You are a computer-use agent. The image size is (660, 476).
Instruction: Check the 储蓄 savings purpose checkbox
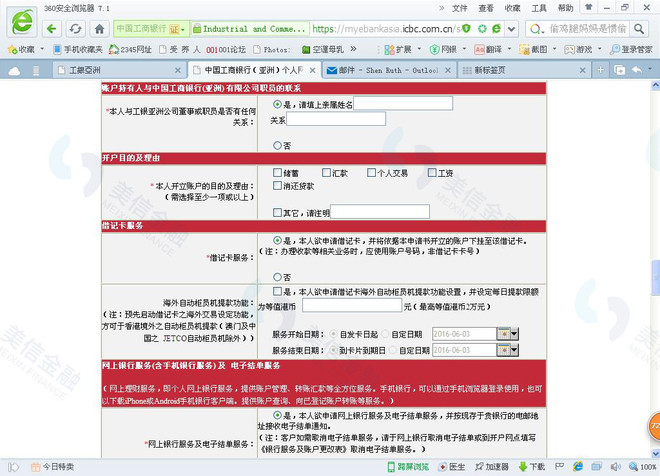277,173
